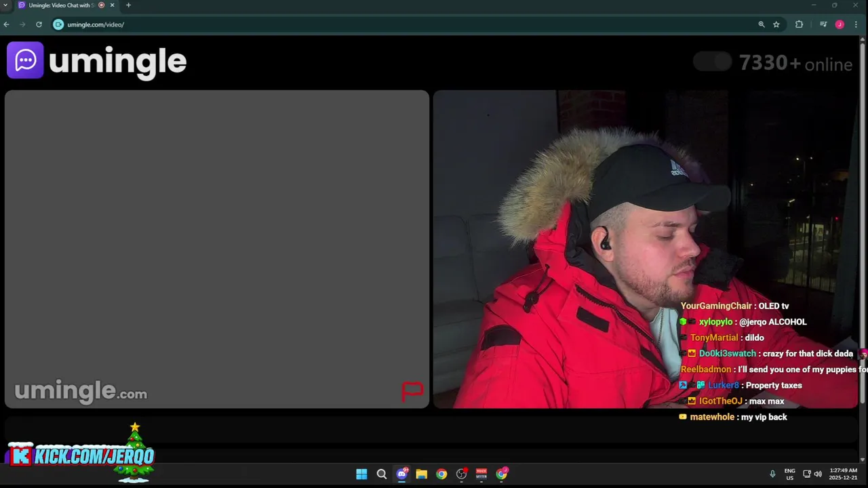Expand the tab search dropdown arrow

5,5
